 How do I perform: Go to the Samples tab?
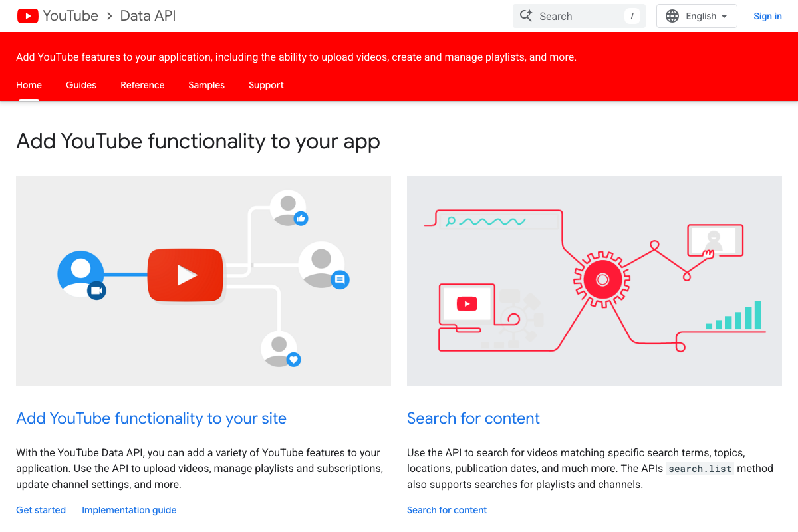[206, 85]
